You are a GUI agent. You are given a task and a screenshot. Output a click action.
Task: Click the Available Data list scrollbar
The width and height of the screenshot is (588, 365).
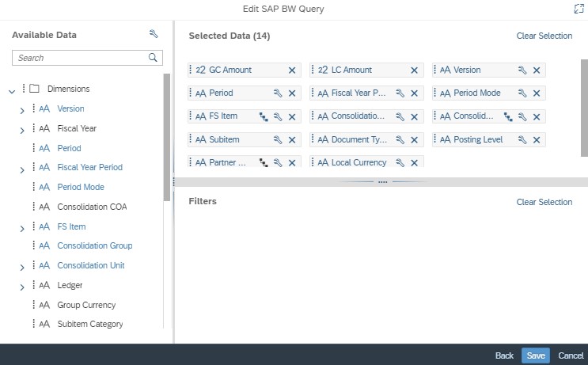pos(167,137)
